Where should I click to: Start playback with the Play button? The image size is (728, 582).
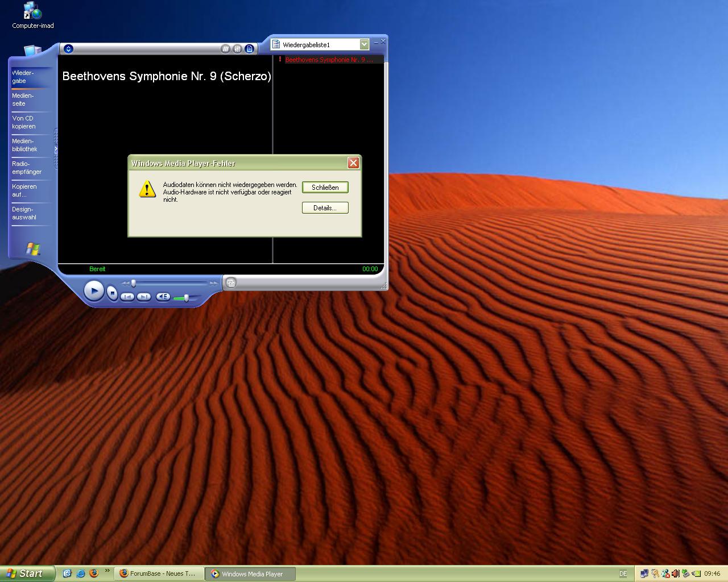click(94, 291)
